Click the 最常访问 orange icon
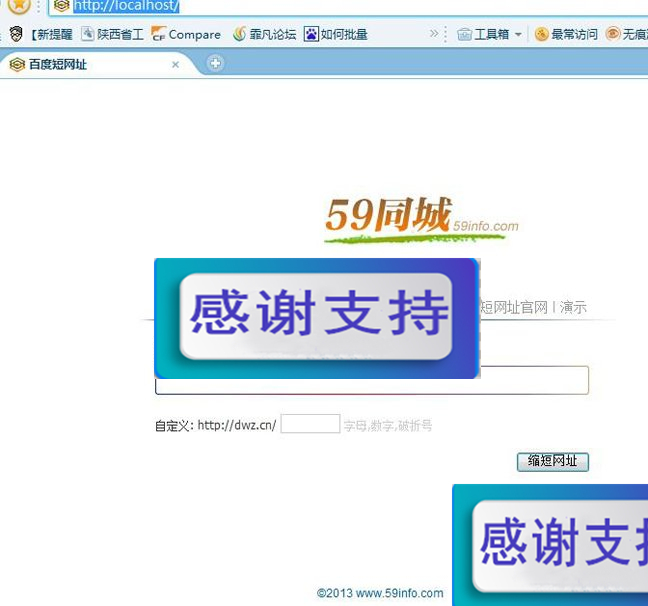 coord(541,34)
